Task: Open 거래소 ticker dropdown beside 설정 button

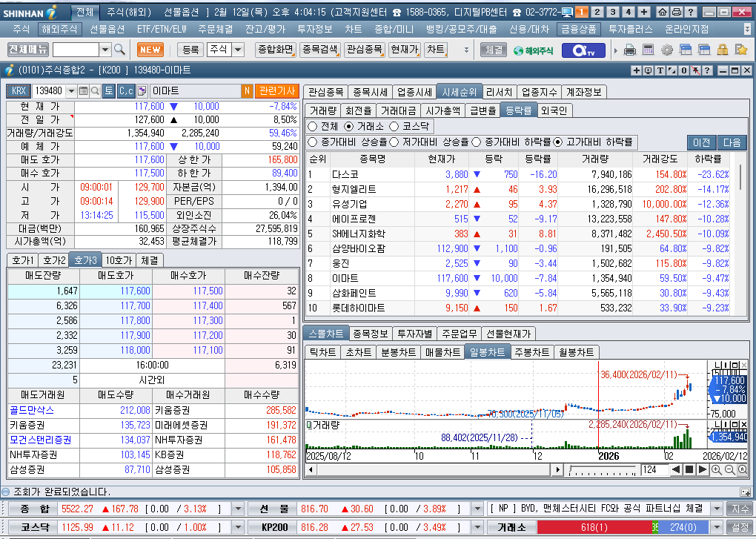Action: point(717,527)
